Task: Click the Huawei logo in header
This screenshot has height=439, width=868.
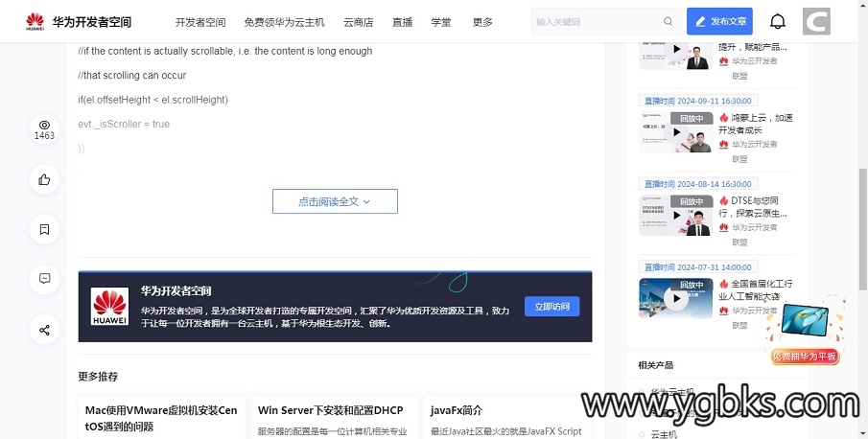Action: pyautogui.click(x=35, y=21)
